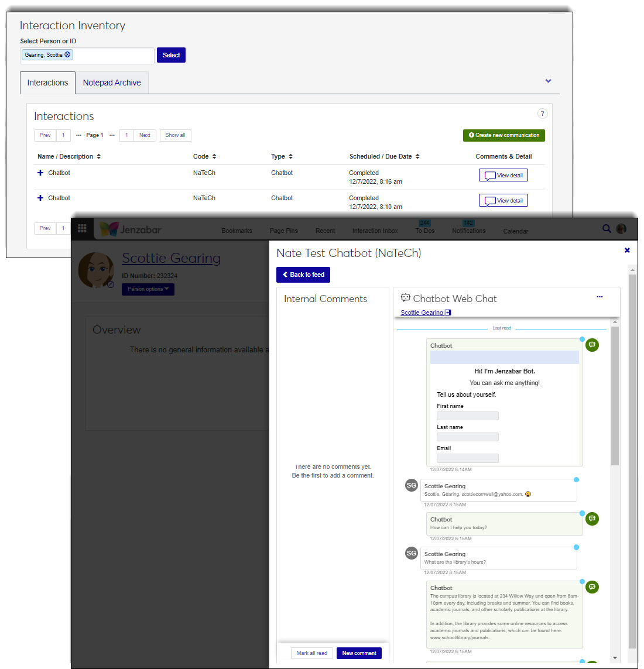Expand second Chatbot row dated 8:10 am
The height and width of the screenshot is (669, 644).
40,198
